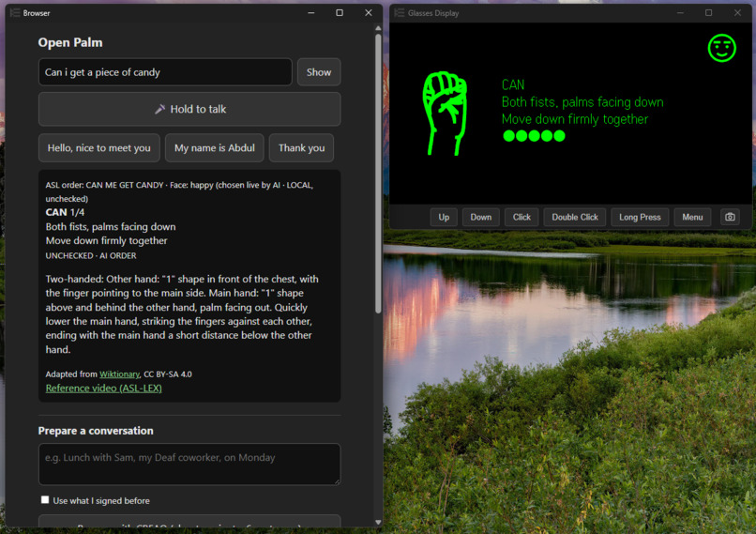The width and height of the screenshot is (756, 534).
Task: Enable 'Use what I signed before' checkbox
Action: 45,500
